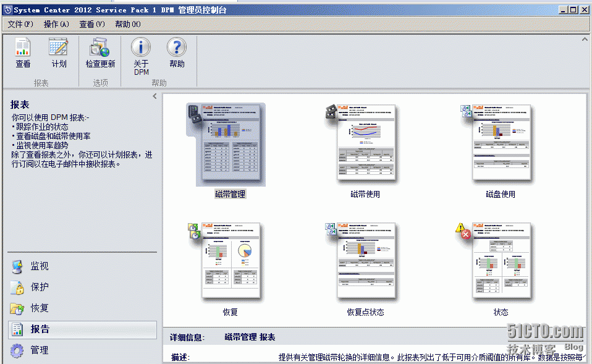
Task: Select the 状态 report thumbnail
Action: coord(501,261)
